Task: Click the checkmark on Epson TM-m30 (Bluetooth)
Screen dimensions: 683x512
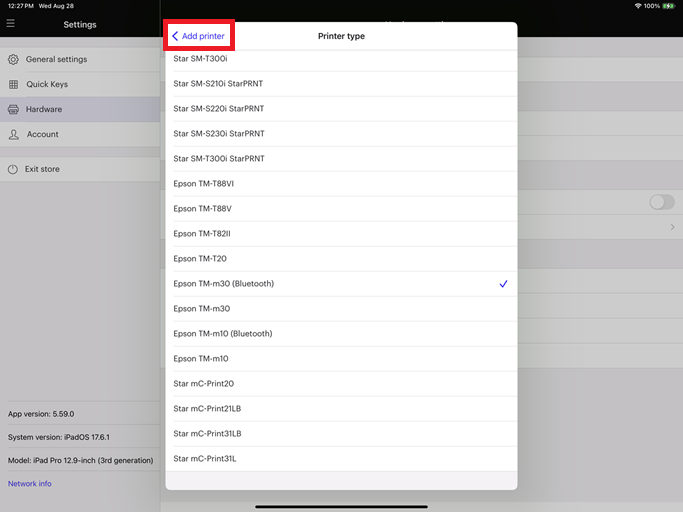Action: (503, 284)
